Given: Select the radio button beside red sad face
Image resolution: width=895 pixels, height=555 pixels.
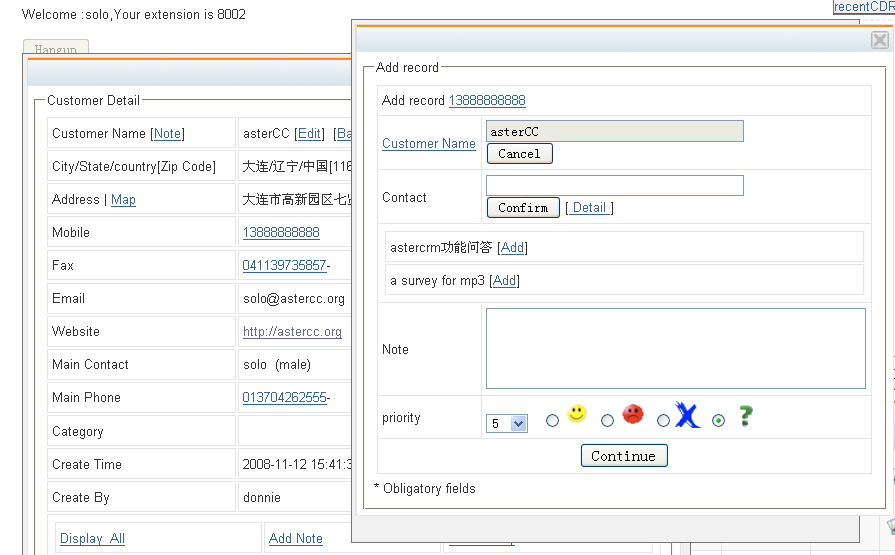Looking at the screenshot, I should coord(607,421).
